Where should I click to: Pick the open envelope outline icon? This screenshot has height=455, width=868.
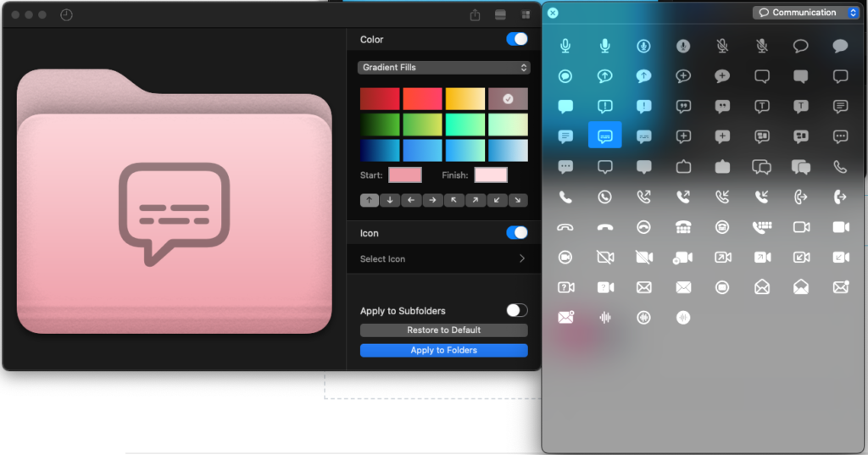[761, 287]
